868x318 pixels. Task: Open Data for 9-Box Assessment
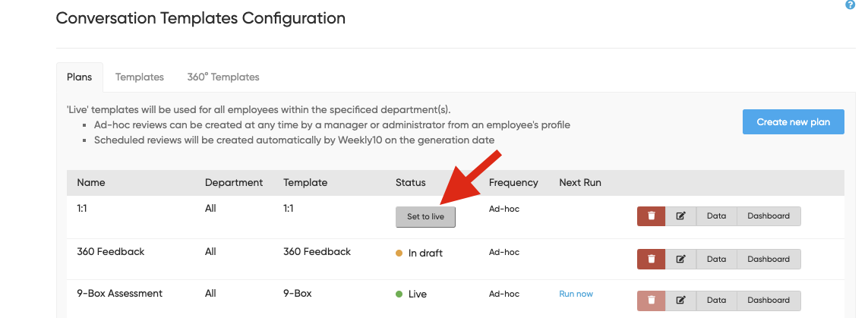click(716, 301)
